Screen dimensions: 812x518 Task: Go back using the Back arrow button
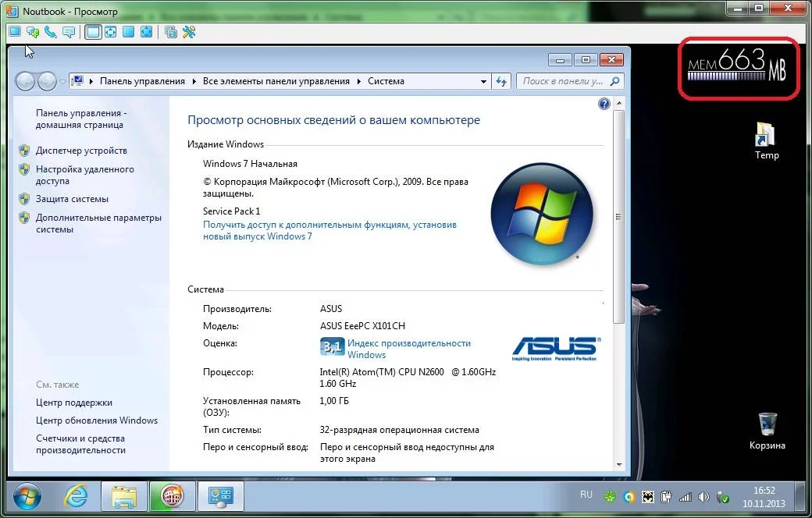[x=25, y=81]
